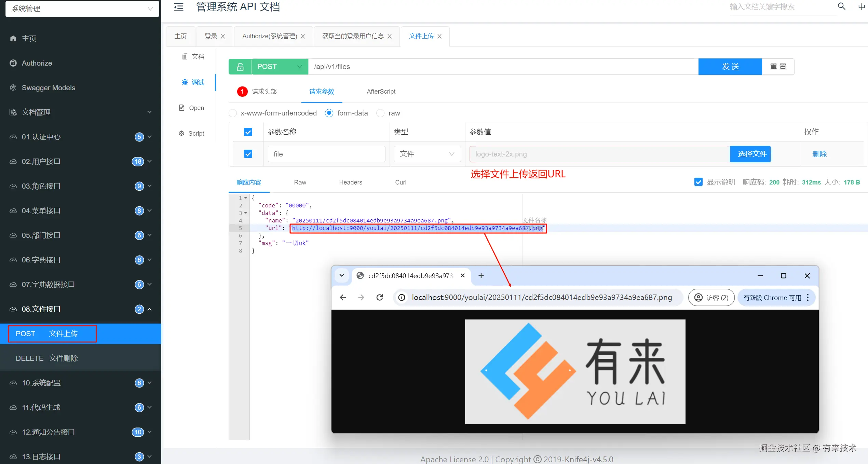868x464 pixels.
Task: Open the 主页 home icon in sidebar
Action: pos(13,38)
